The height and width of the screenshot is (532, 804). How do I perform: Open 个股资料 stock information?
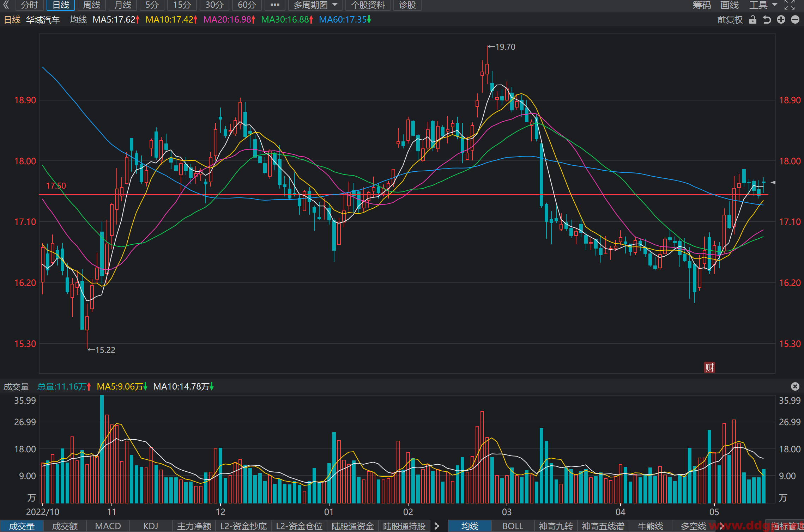[368, 5]
